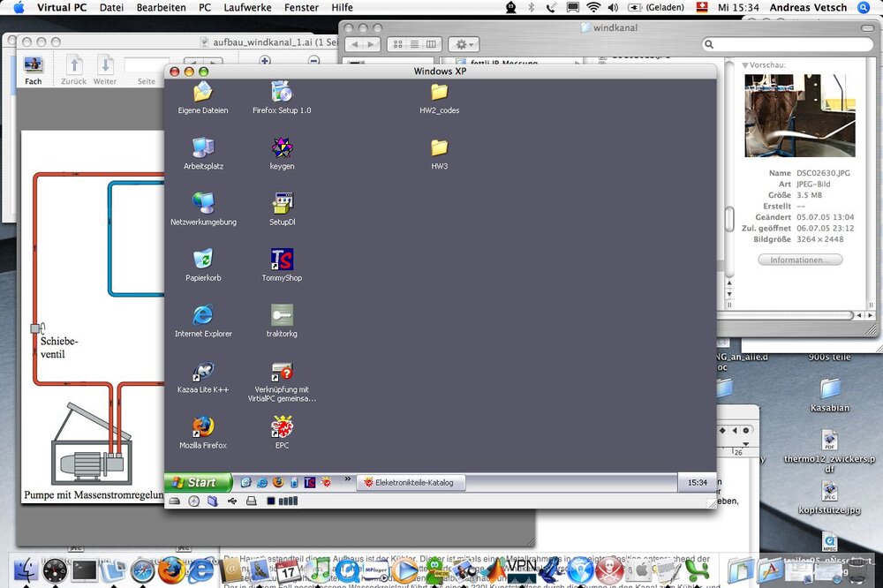This screenshot has width=883, height=588.
Task: Select Verknüpfung mit VirtualPC shortcut
Action: (282, 381)
